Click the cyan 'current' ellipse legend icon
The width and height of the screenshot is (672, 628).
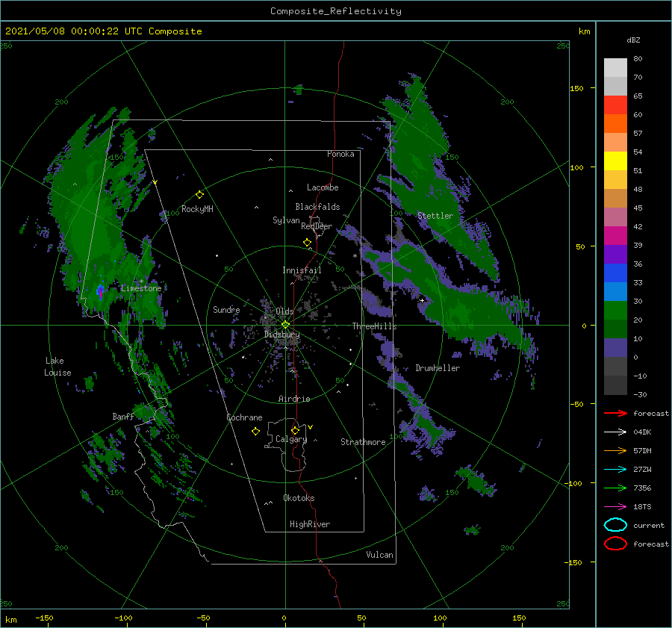pyautogui.click(x=615, y=525)
